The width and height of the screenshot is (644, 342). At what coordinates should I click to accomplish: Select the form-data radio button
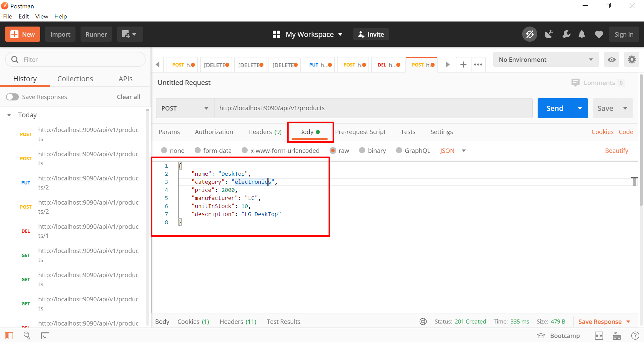(x=198, y=151)
